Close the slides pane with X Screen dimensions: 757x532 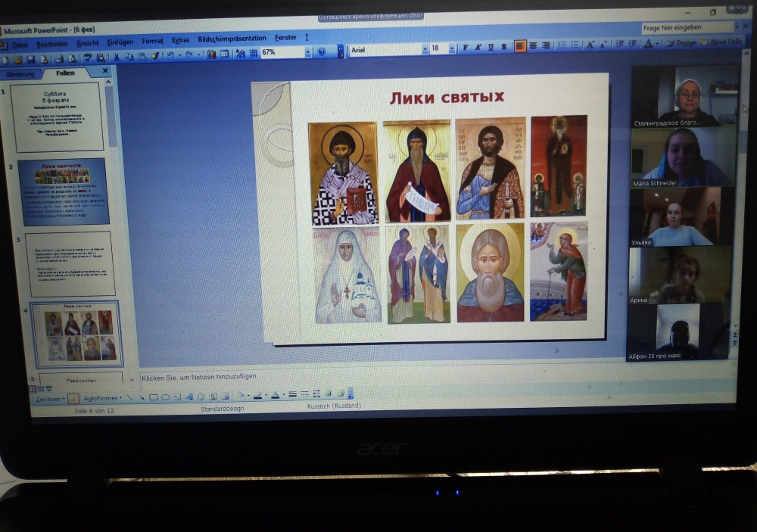point(105,71)
